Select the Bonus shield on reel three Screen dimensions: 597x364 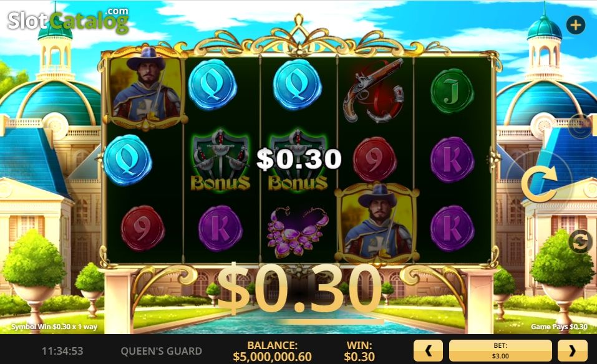(298, 160)
